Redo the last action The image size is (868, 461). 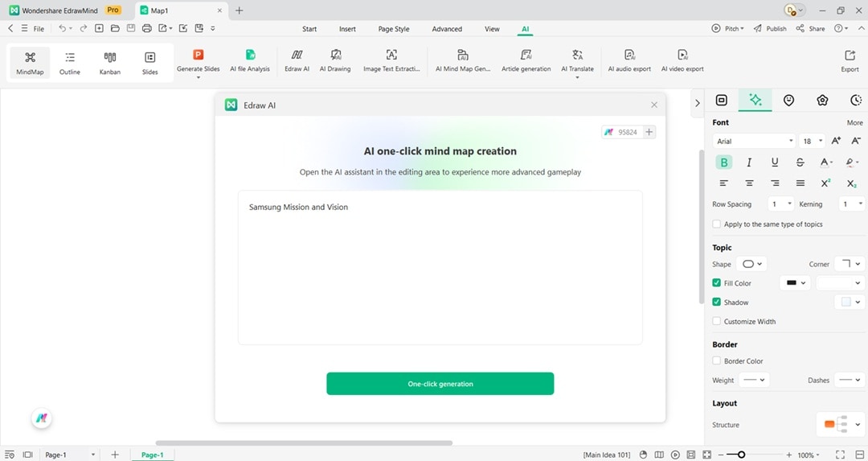tap(83, 28)
